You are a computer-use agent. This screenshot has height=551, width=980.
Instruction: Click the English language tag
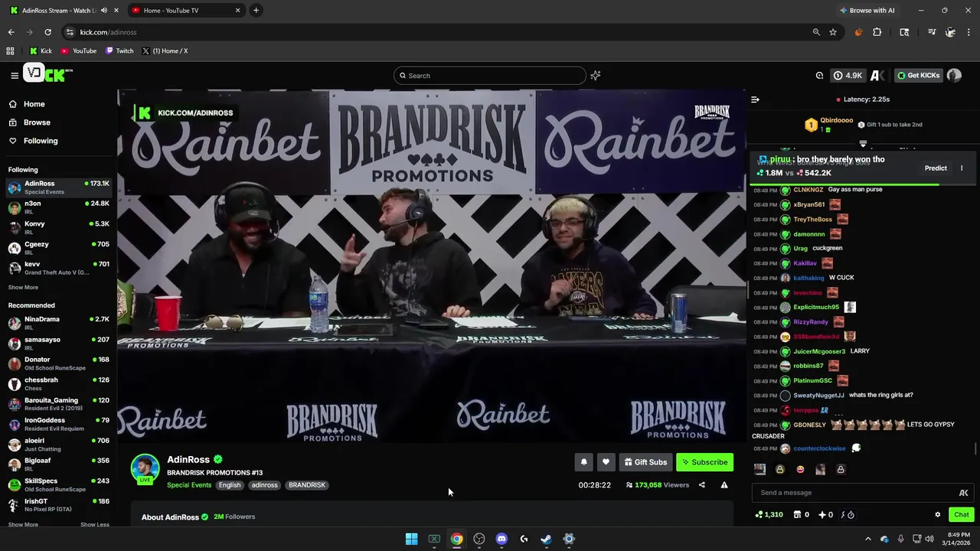tap(230, 485)
